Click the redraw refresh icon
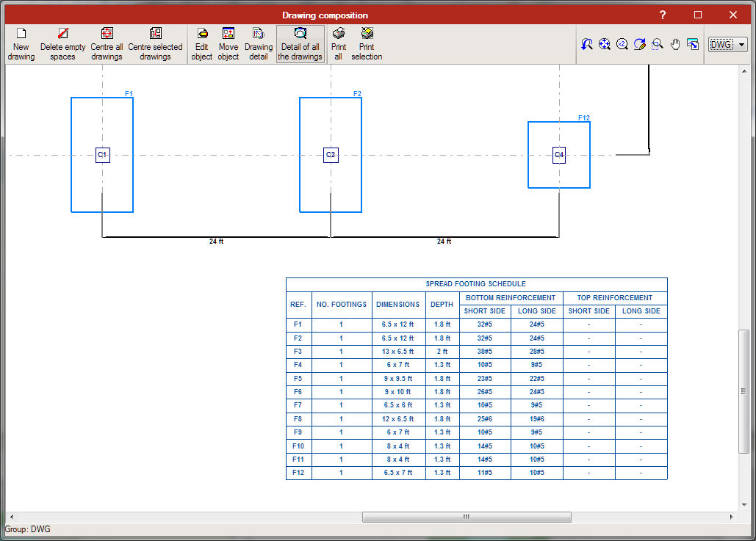The image size is (756, 541). pyautogui.click(x=640, y=44)
